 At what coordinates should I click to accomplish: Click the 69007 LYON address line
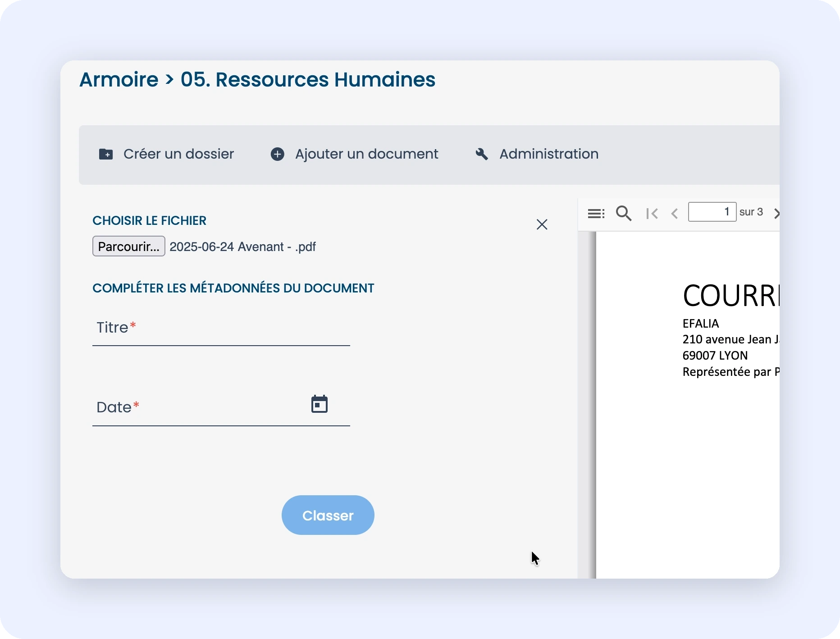tap(715, 356)
